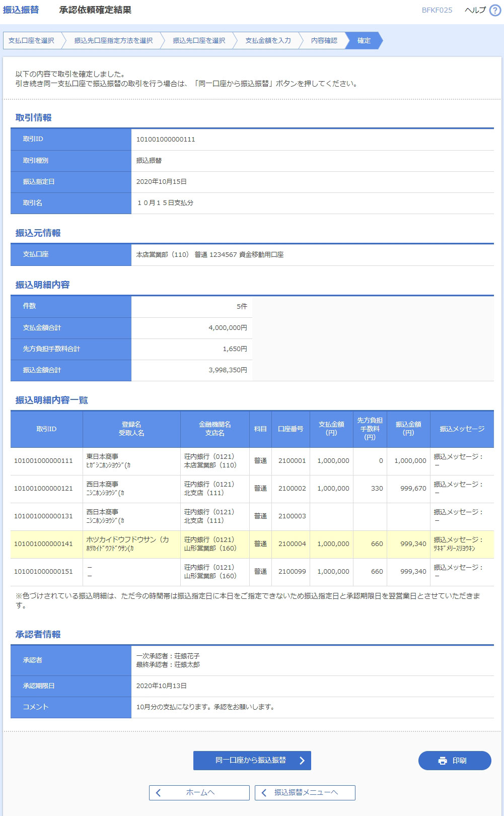Click the printer icon in print button
This screenshot has width=504, height=816.
point(443,761)
